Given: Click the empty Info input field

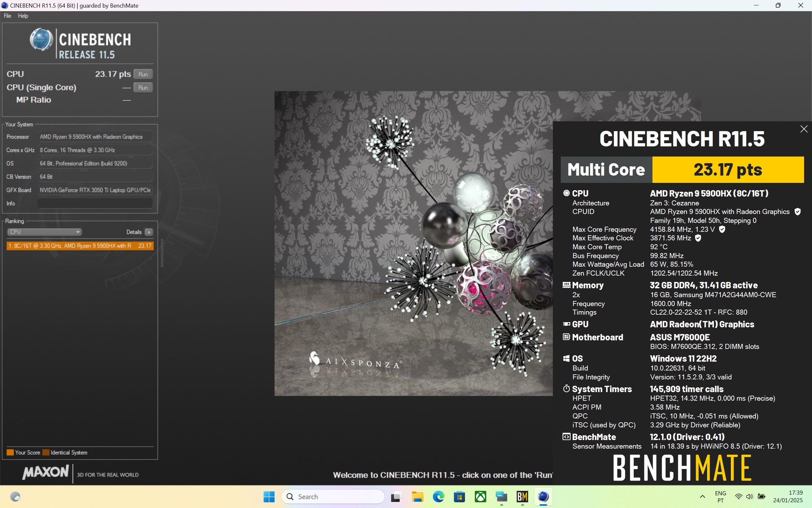Looking at the screenshot, I should (95, 203).
